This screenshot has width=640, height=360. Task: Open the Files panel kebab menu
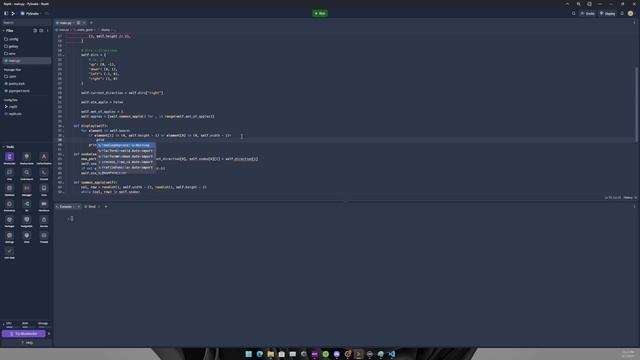point(47,31)
